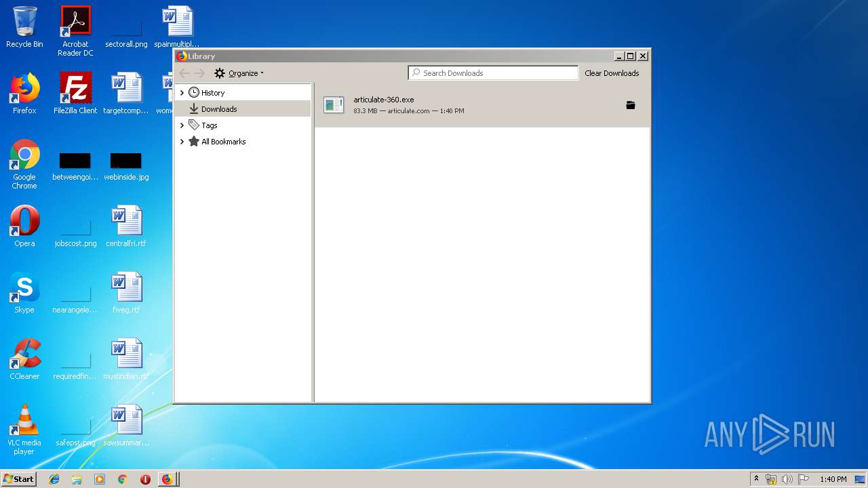The width and height of the screenshot is (868, 488).
Task: Maximize the Library window
Action: click(x=631, y=56)
